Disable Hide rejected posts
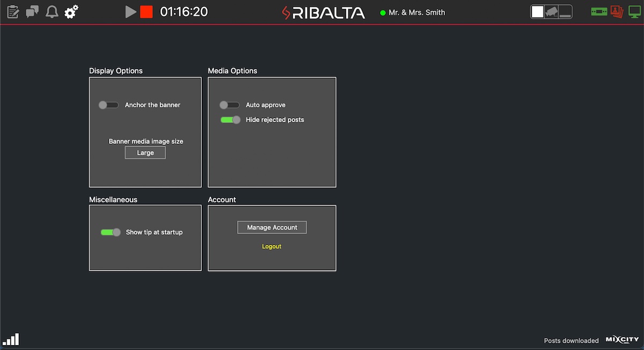This screenshot has width=644, height=350. coord(230,120)
